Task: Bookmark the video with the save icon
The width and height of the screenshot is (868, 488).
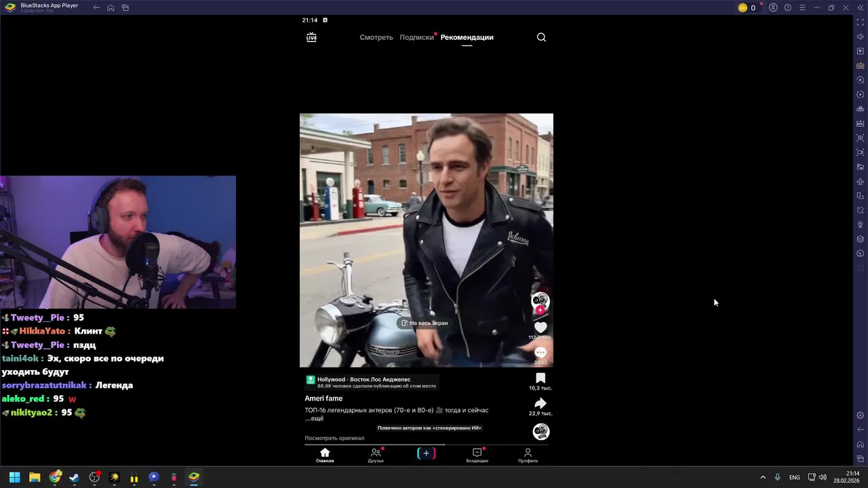Action: coord(540,378)
